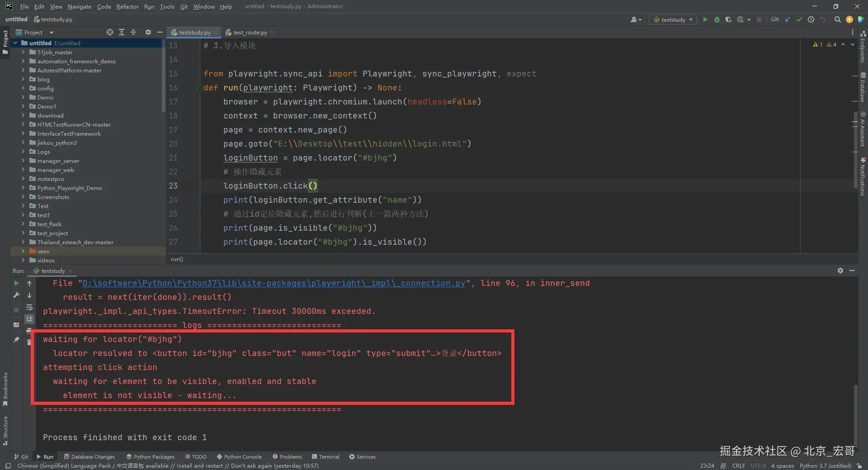
Task: Toggle the Pin Tab icon in Run panel
Action: click(16, 339)
